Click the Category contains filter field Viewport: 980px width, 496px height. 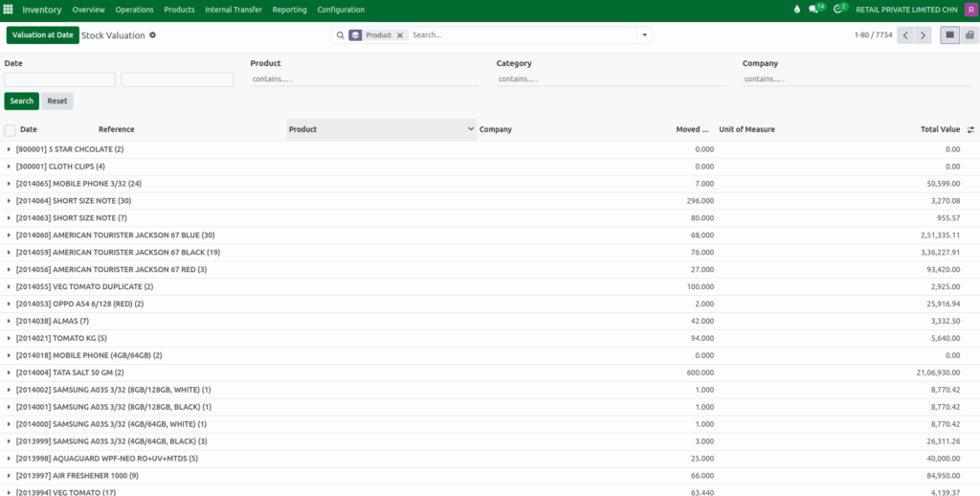(x=611, y=79)
